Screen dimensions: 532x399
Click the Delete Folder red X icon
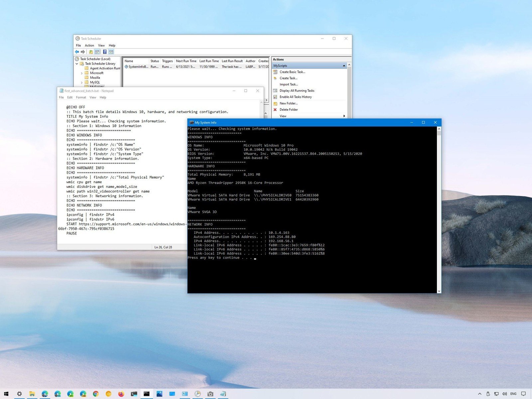pyautogui.click(x=276, y=109)
